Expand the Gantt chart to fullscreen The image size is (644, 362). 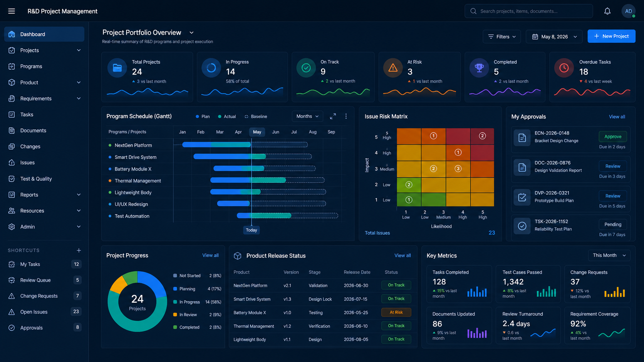(333, 116)
